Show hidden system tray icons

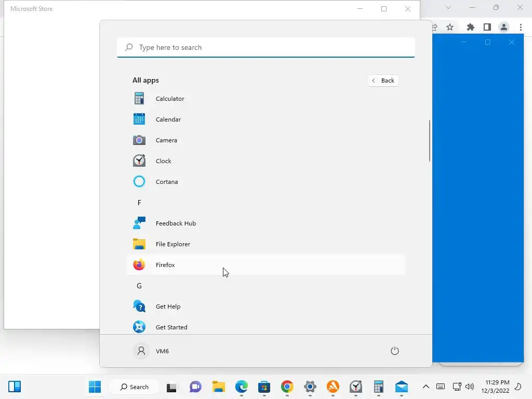point(426,387)
